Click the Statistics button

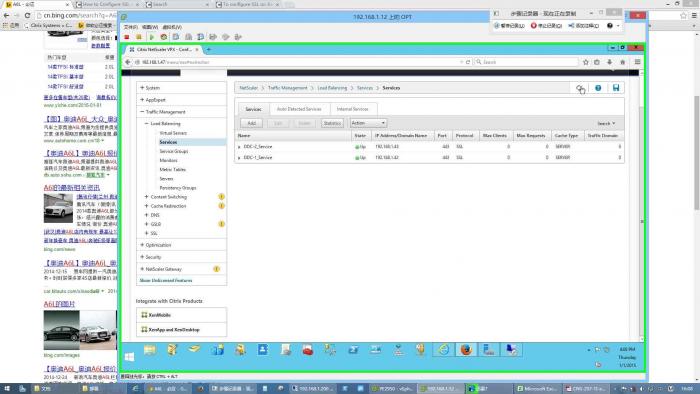coord(332,123)
